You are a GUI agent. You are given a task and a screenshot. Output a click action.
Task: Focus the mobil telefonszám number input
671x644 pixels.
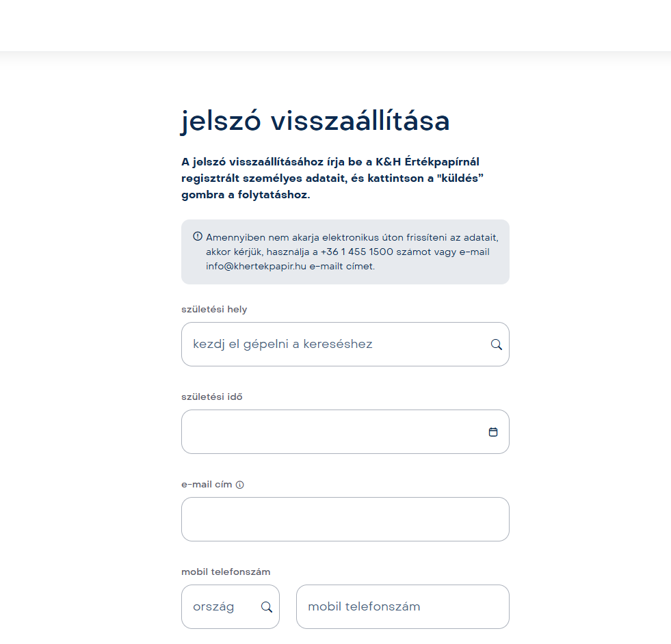[x=402, y=607]
